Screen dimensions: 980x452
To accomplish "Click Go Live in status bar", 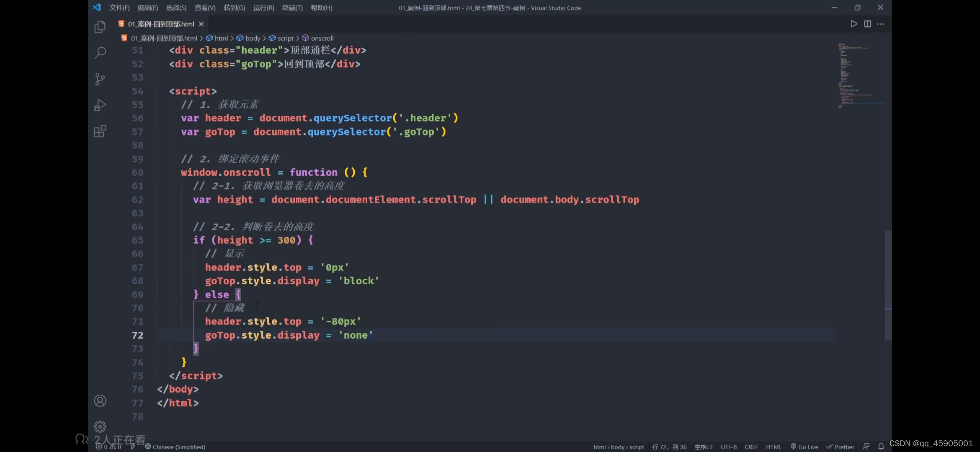I will point(804,447).
